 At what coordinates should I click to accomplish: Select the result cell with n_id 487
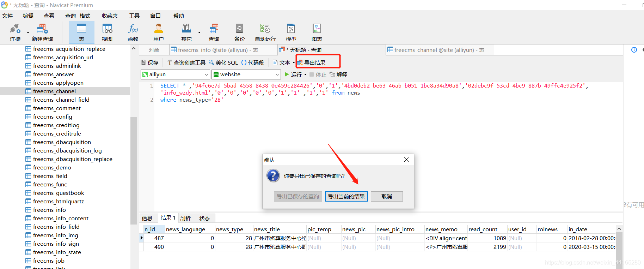click(154, 238)
